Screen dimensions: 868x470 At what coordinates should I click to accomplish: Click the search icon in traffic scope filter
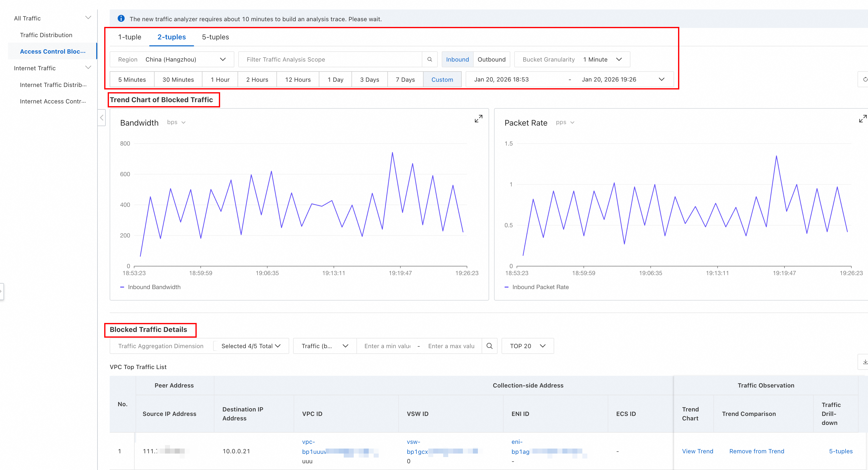(430, 59)
